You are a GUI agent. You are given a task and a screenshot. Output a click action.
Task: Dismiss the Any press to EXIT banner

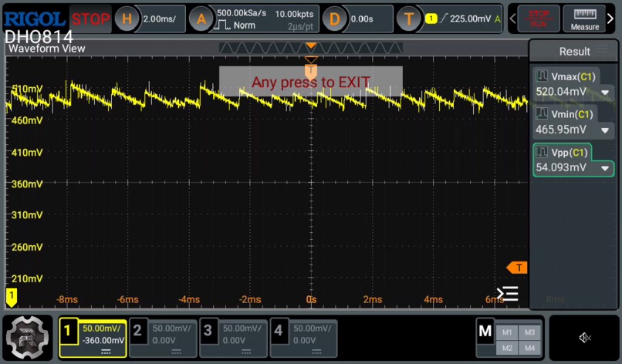point(310,81)
